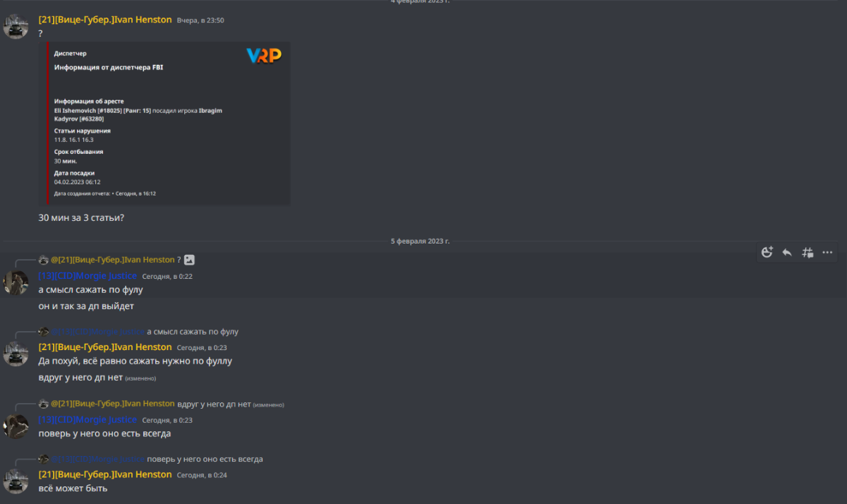Image resolution: width=847 pixels, height=504 pixels.
Task: Add a reaction to Morgie Justice's message
Action: (767, 252)
